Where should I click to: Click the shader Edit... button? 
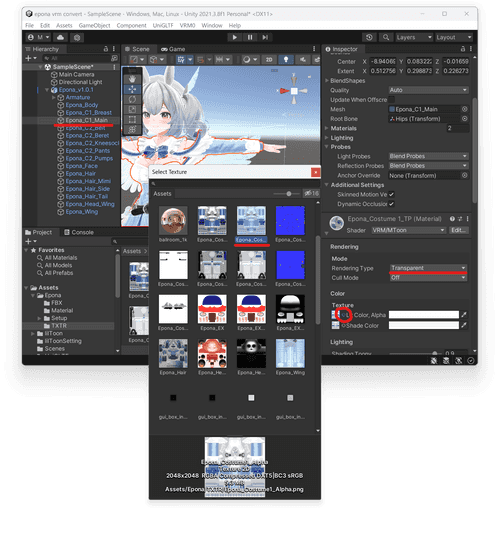point(459,230)
